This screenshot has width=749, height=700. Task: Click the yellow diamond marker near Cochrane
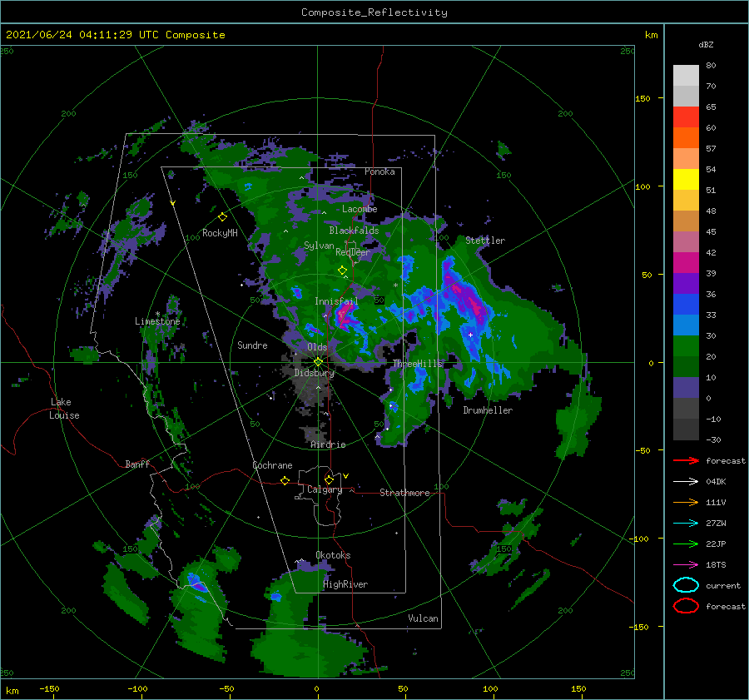click(285, 480)
